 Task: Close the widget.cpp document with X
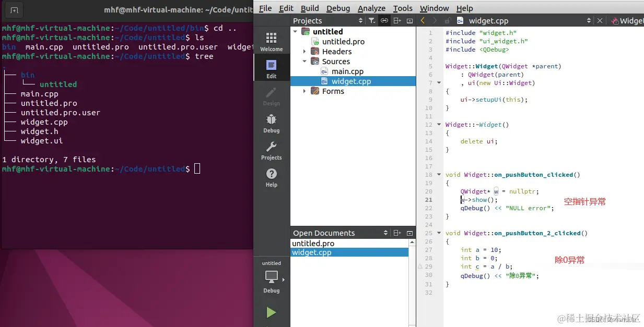tap(600, 21)
